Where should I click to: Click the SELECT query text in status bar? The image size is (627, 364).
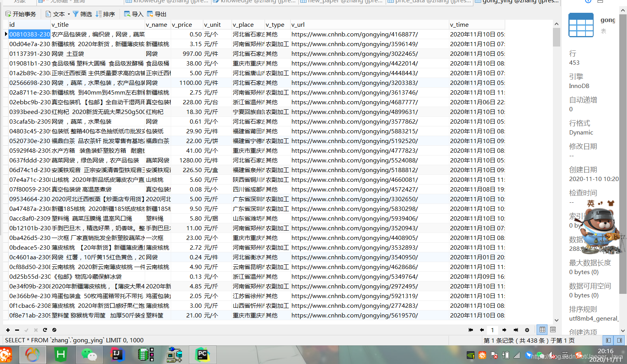74,340
